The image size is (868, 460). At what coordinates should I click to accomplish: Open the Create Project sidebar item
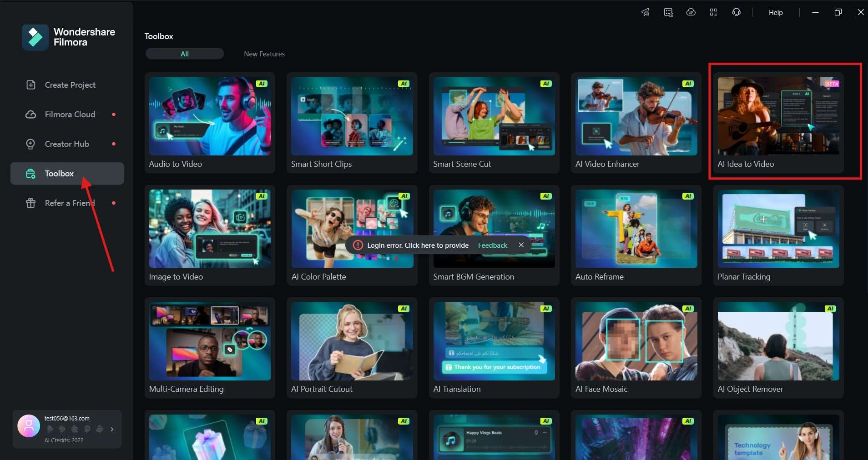point(67,85)
